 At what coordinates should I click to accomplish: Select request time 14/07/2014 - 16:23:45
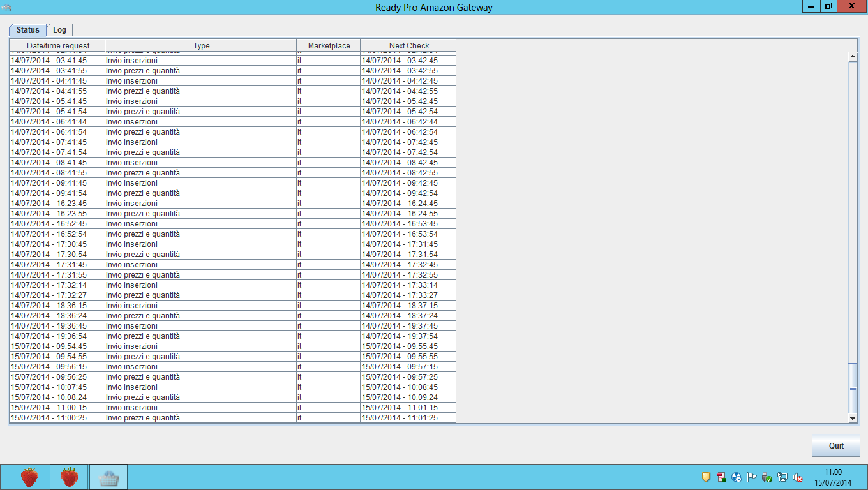tap(57, 204)
